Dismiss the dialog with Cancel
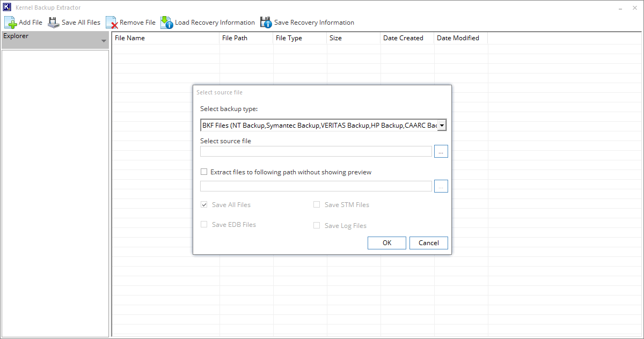Screen dimensions: 644x339 click(428, 242)
